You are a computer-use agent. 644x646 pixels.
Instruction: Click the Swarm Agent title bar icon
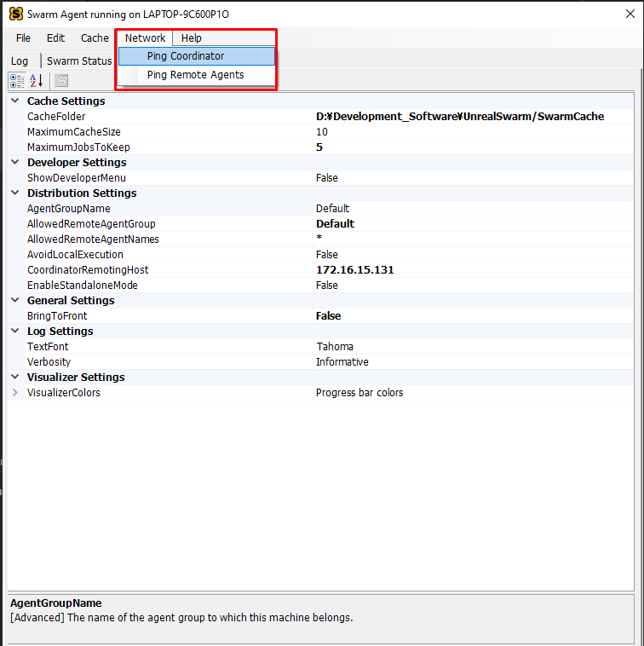15,14
